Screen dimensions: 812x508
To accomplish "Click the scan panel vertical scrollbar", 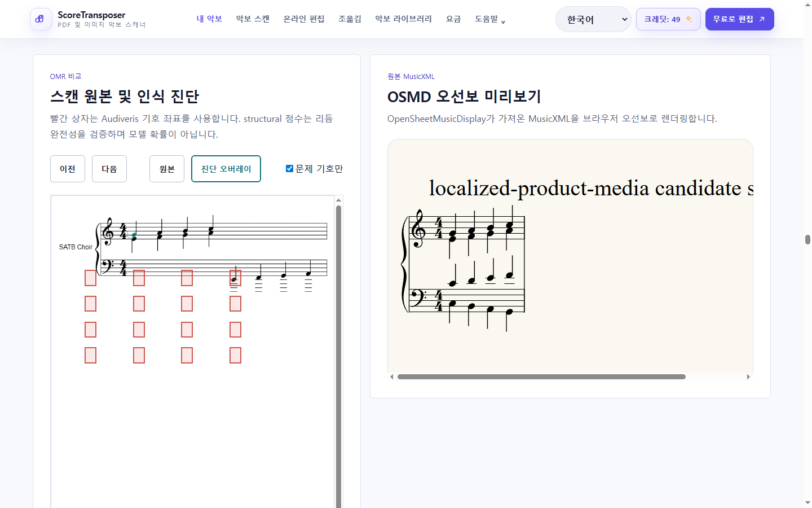I will (x=338, y=356).
